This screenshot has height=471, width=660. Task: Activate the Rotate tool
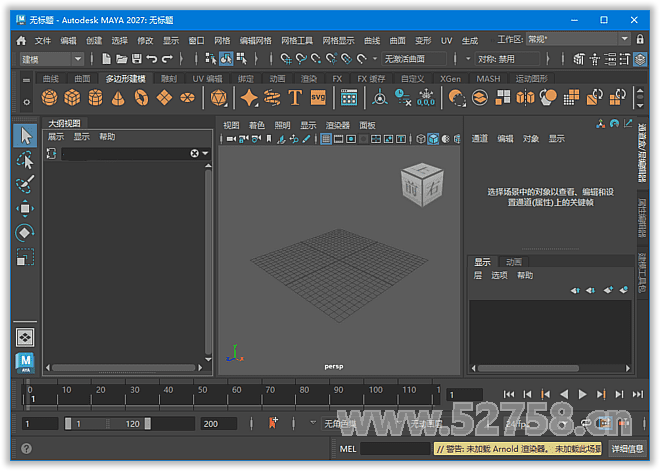(x=25, y=232)
